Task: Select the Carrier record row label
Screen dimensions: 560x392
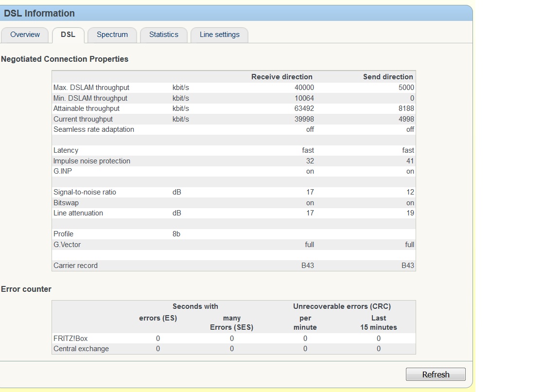Action: click(75, 266)
